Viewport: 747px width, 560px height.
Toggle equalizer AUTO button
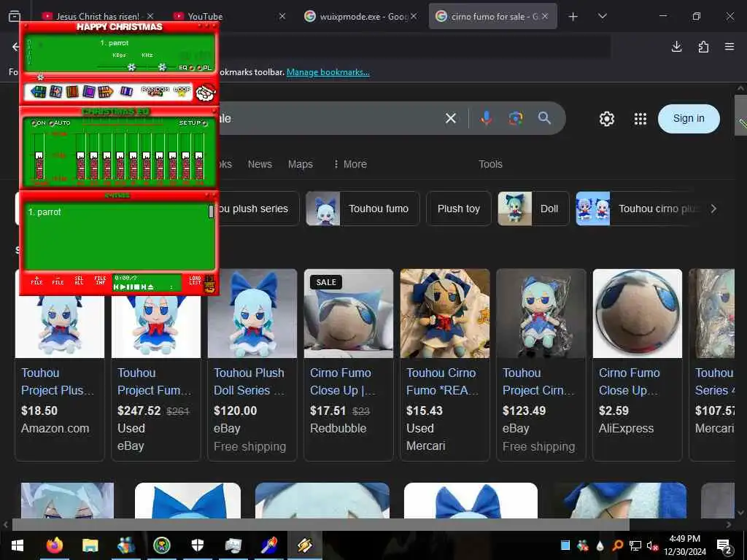[x=60, y=122]
